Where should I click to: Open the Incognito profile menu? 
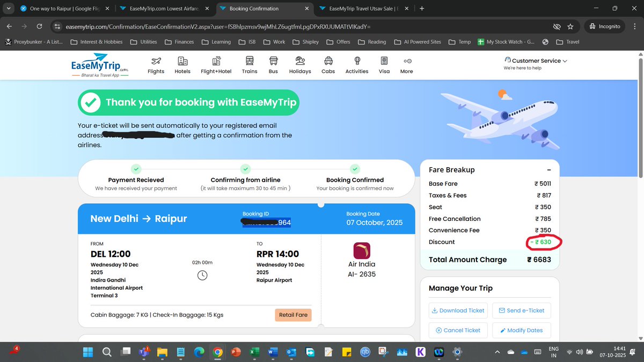(x=604, y=26)
